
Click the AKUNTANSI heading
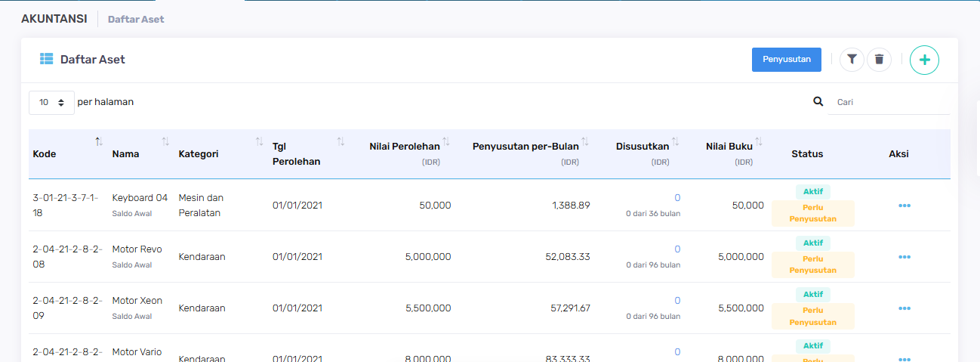[54, 18]
